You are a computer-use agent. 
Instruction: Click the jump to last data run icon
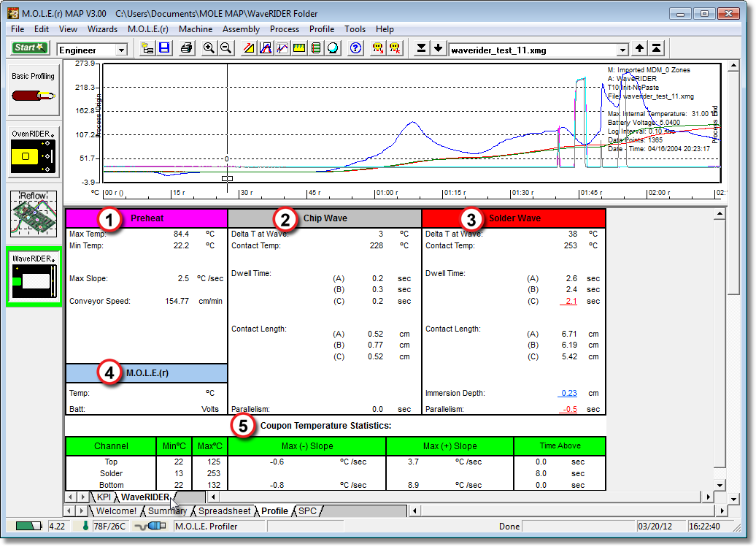click(421, 48)
